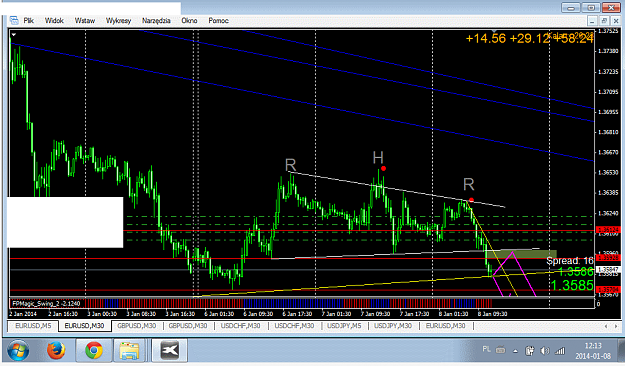Screen dimensions: 625x366
Task: Click the green 1.3586 price text
Action: [576, 272]
